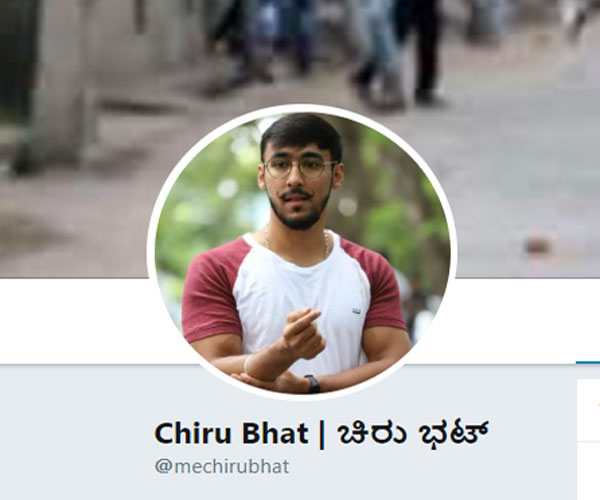This screenshot has width=600, height=500.
Task: Click the raised hand in the profile photo
Action: 304,334
